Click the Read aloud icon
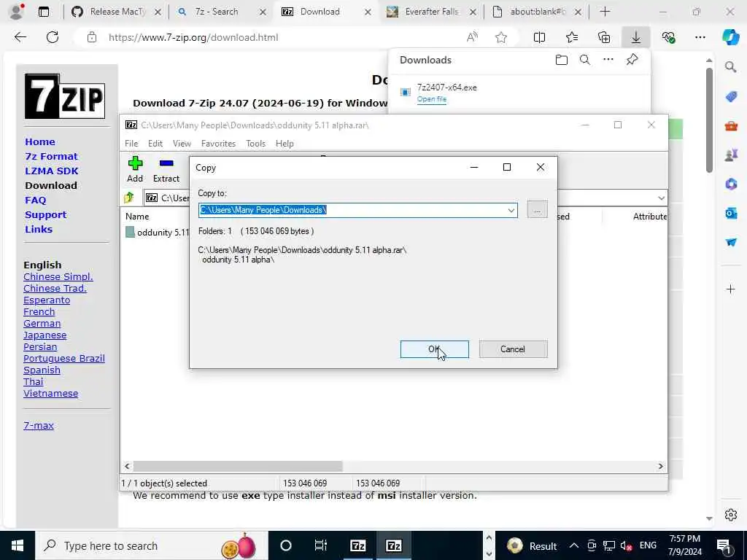 [472, 37]
